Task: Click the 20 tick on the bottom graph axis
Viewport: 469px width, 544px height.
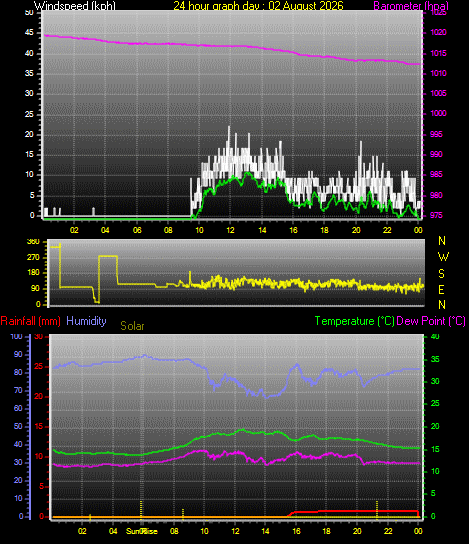Action: point(357,531)
